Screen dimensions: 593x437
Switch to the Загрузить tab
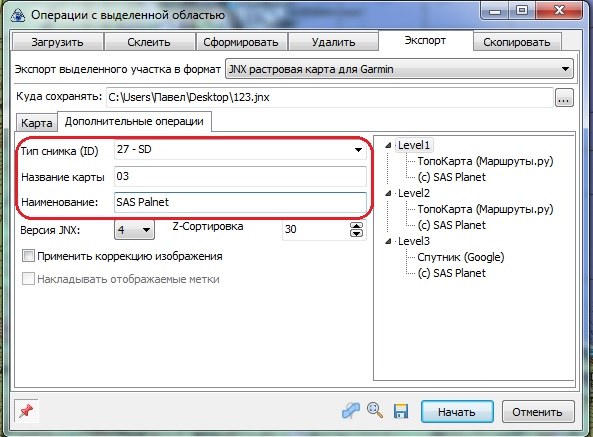[x=57, y=42]
